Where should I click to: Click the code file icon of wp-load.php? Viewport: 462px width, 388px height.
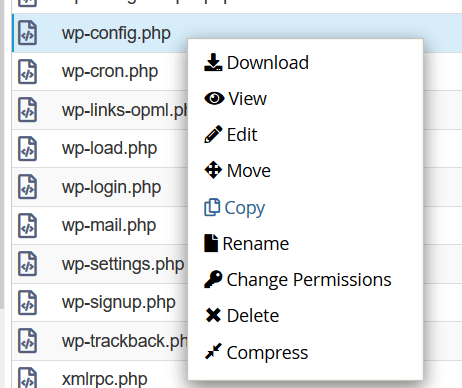click(28, 149)
